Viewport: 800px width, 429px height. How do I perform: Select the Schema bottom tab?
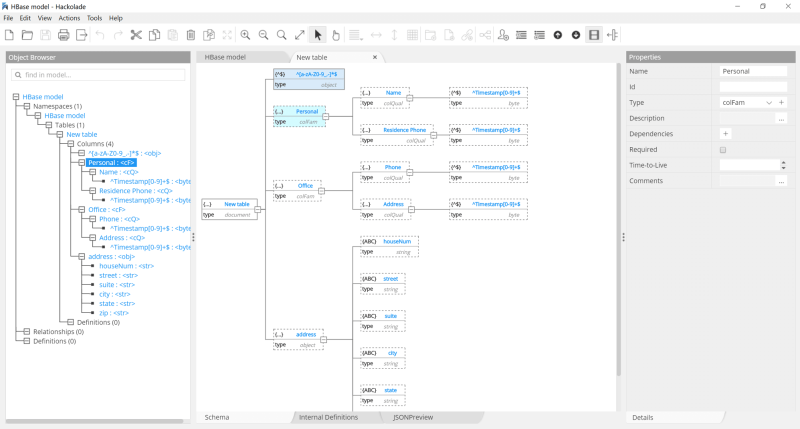point(217,417)
